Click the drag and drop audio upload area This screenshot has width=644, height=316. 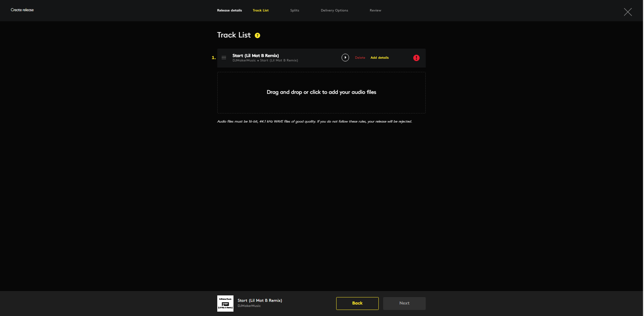(321, 93)
